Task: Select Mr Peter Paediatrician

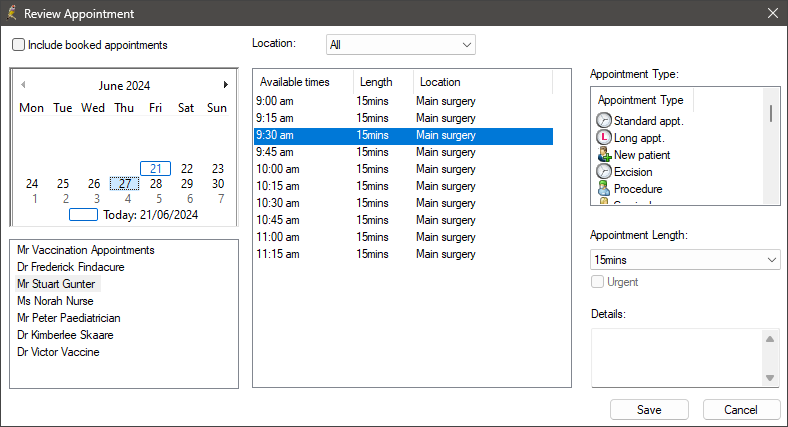Action: [68, 318]
